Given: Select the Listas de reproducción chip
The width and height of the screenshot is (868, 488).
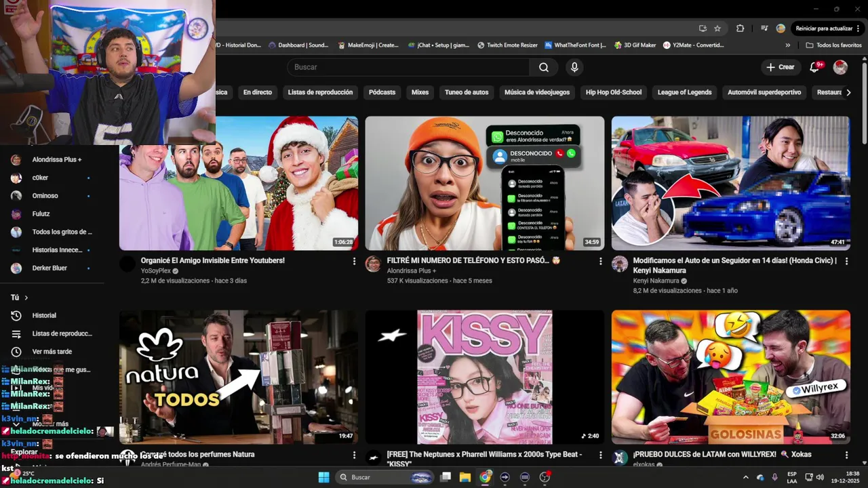Looking at the screenshot, I should [320, 92].
